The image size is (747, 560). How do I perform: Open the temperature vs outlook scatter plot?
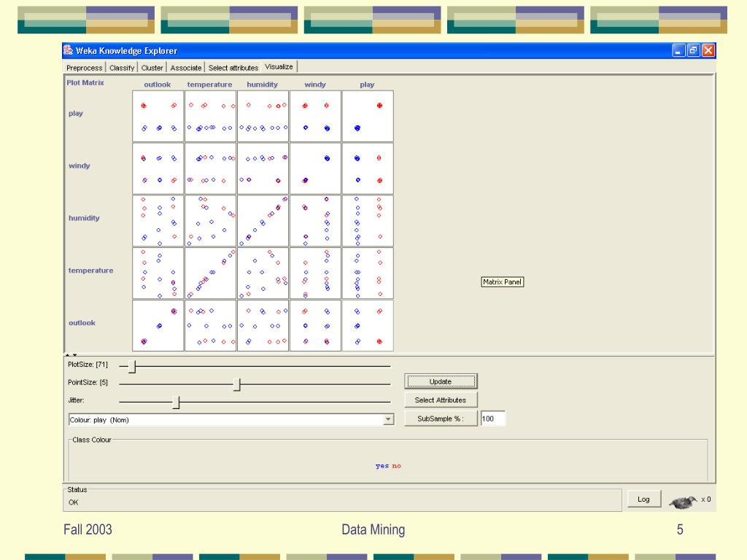(158, 273)
